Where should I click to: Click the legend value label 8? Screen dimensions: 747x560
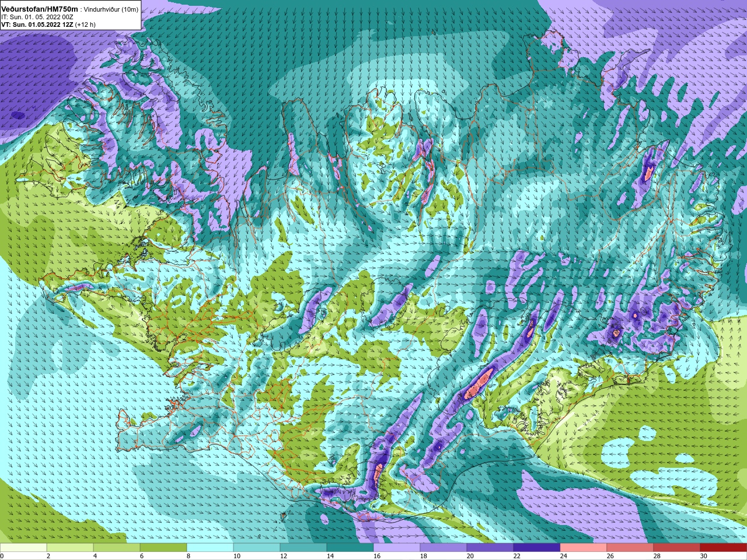point(189,556)
